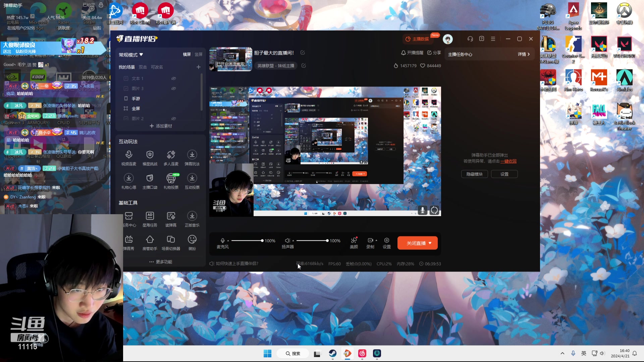Expand the 常规模式 mode dropdown
This screenshot has height=362, width=644.
click(x=141, y=55)
